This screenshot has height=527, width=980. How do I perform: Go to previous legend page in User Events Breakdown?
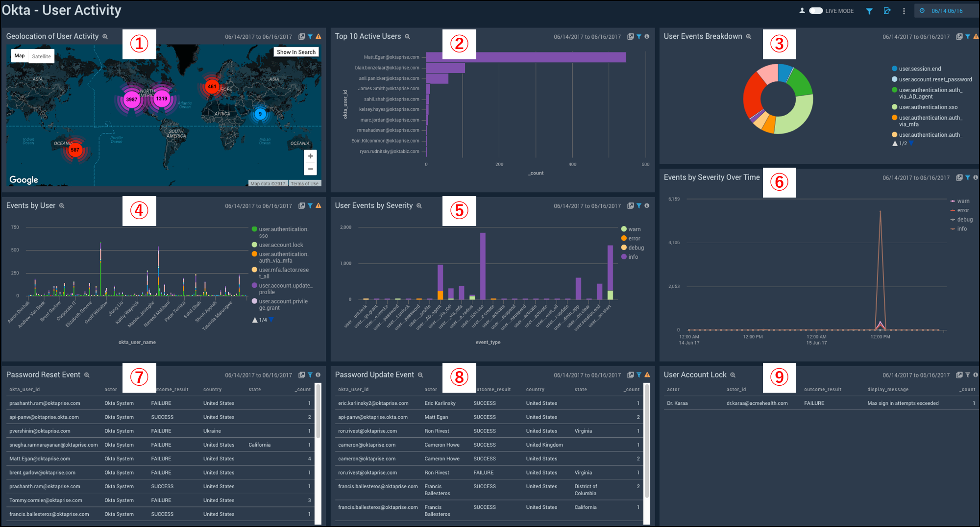[x=895, y=144]
